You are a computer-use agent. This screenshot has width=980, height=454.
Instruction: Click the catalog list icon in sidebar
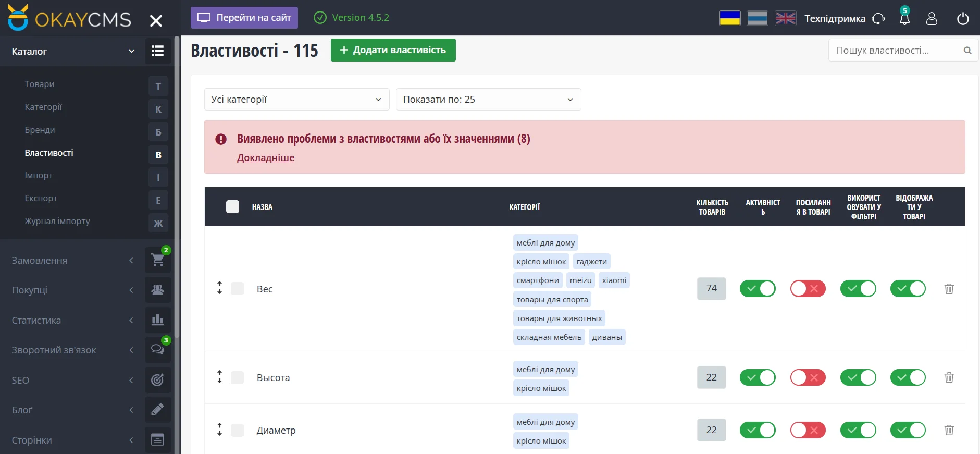pos(157,51)
